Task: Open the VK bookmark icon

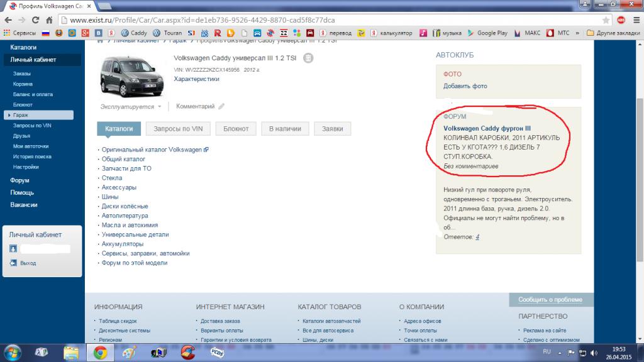Action: 98,33
